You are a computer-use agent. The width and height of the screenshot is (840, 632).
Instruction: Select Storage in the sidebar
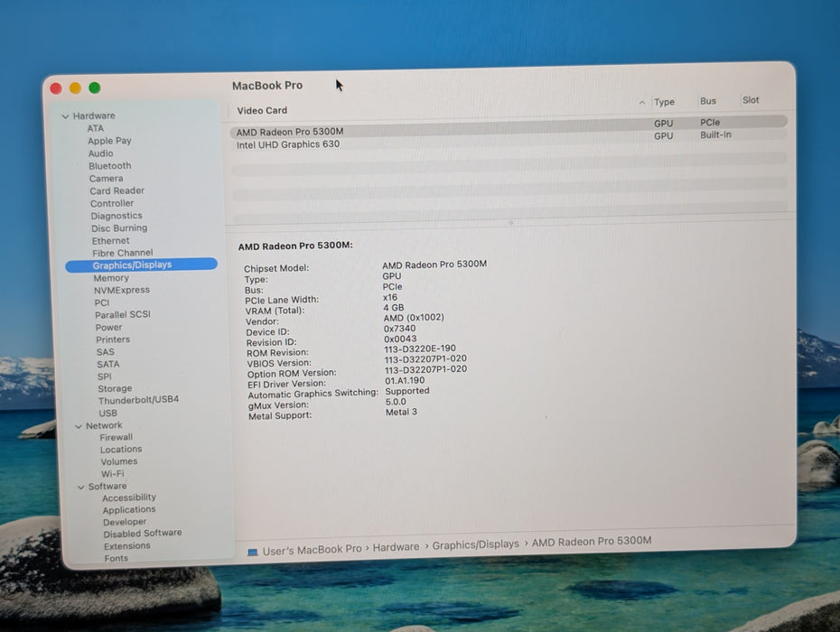click(115, 389)
